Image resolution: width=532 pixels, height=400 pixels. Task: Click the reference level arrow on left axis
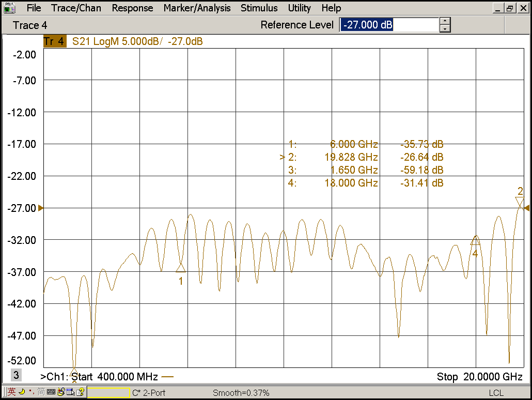pos(41,208)
